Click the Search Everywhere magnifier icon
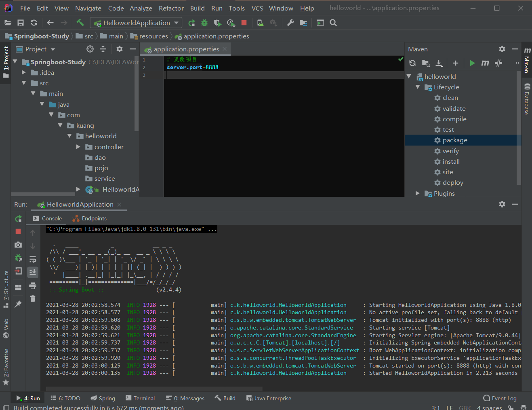Screen dimensions: 532x410 click(333, 23)
